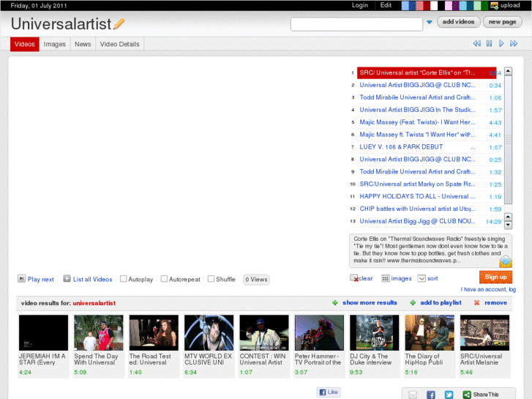This screenshot has height=399, width=532.
Task: Click Edit in the top bar
Action: pyautogui.click(x=386, y=5)
